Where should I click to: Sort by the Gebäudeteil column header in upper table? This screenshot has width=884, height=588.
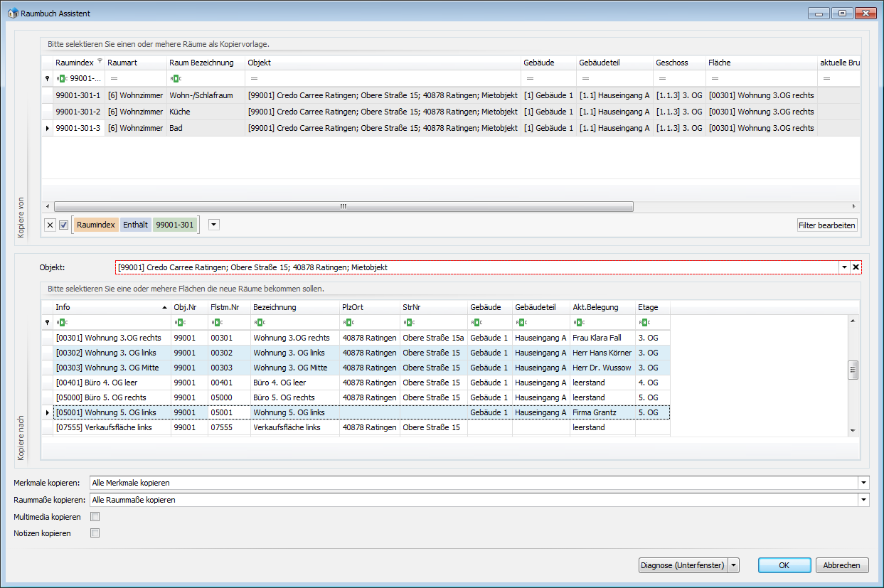600,63
